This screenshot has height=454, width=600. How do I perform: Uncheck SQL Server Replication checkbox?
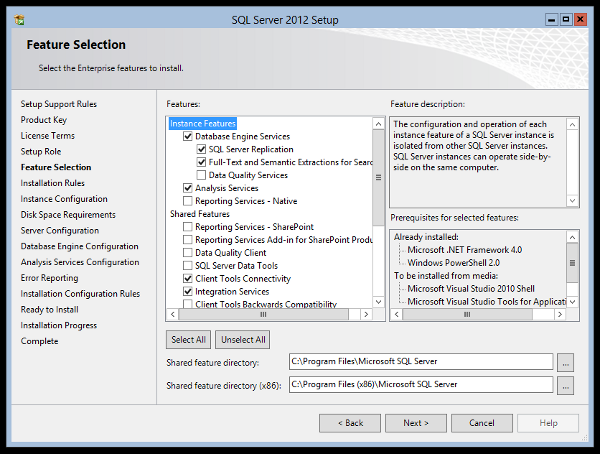tap(201, 149)
